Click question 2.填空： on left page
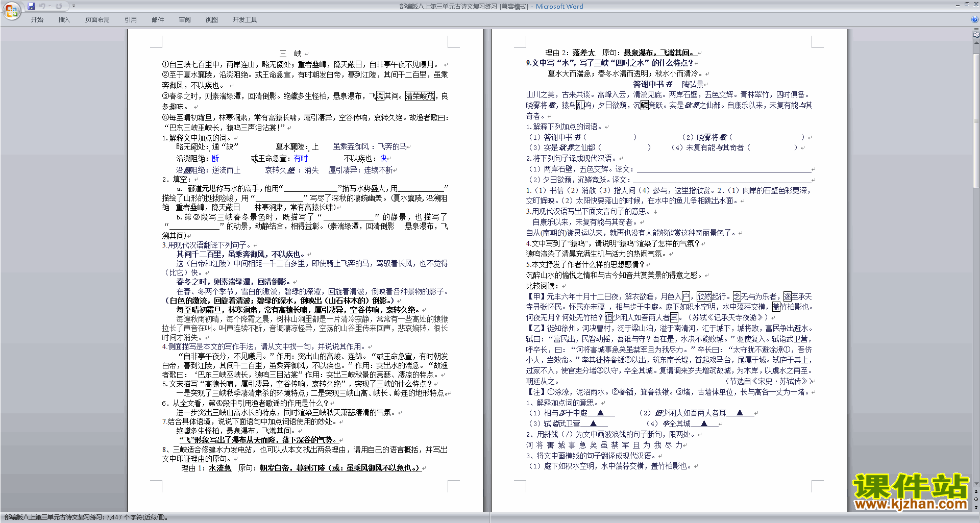This screenshot has width=980, height=523. click(x=176, y=179)
